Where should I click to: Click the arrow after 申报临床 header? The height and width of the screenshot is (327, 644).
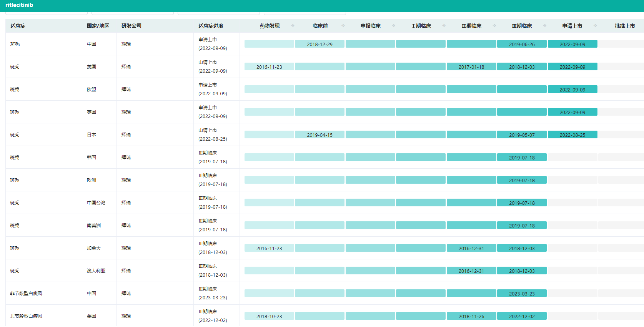point(394,26)
